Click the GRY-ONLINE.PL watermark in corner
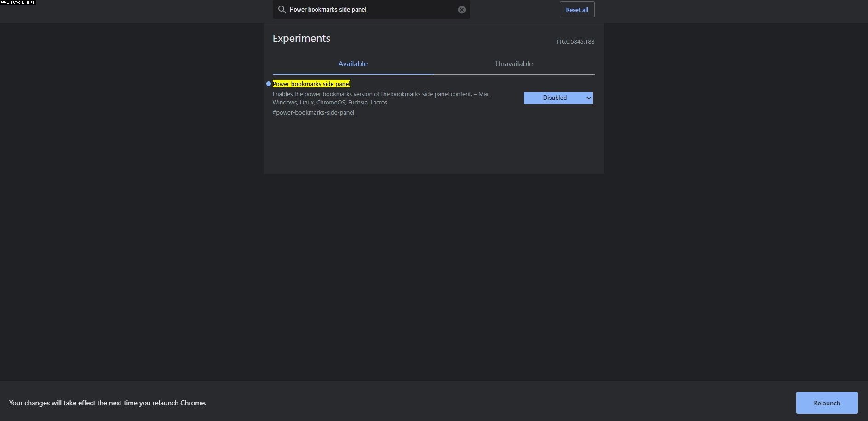Viewport: 868px width, 421px height. point(18,3)
